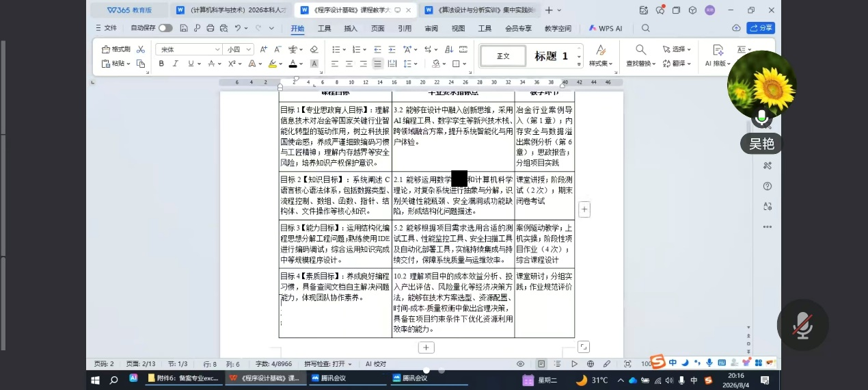The width and height of the screenshot is (868, 390).
Task: Open a new tab with plus icon
Action: tap(549, 10)
